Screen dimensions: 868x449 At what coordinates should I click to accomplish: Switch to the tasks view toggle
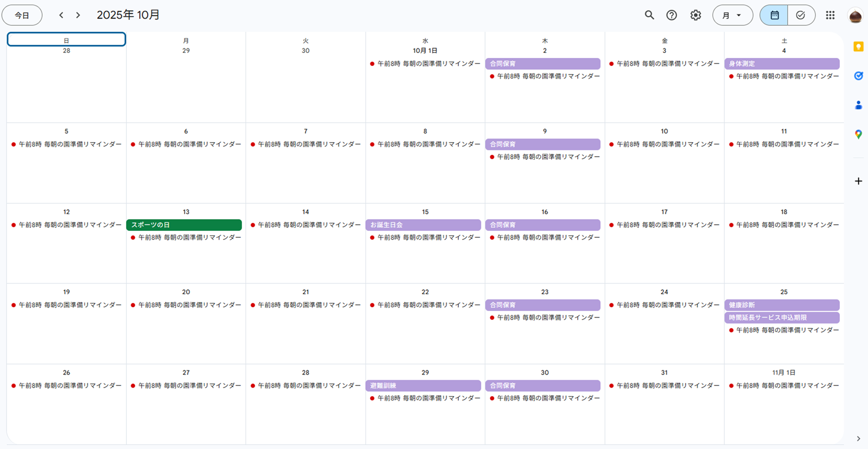[x=801, y=15]
